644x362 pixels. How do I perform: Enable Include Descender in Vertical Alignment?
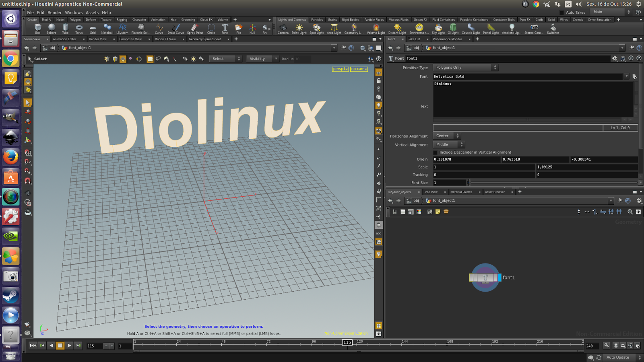coord(435,152)
